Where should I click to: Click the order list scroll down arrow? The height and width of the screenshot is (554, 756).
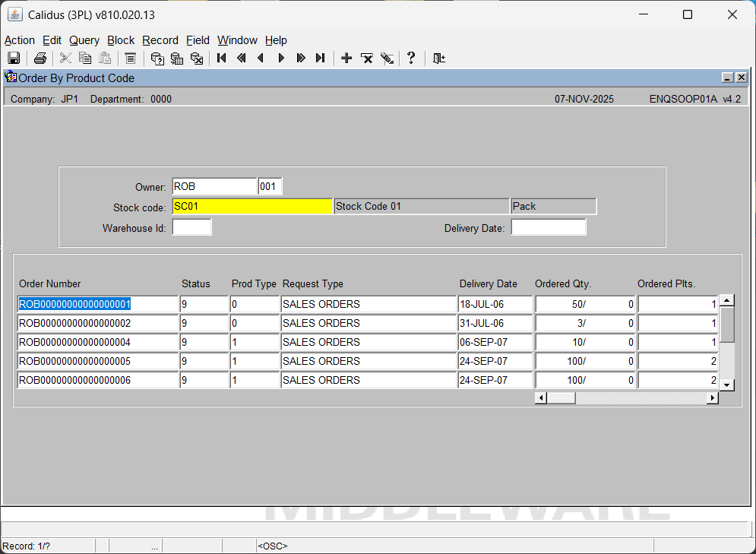[x=727, y=385]
